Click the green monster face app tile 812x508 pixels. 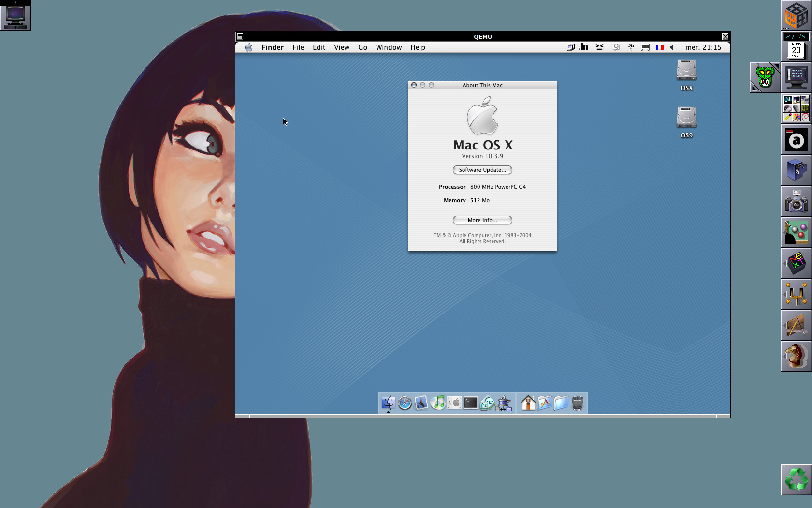pyautogui.click(x=765, y=77)
